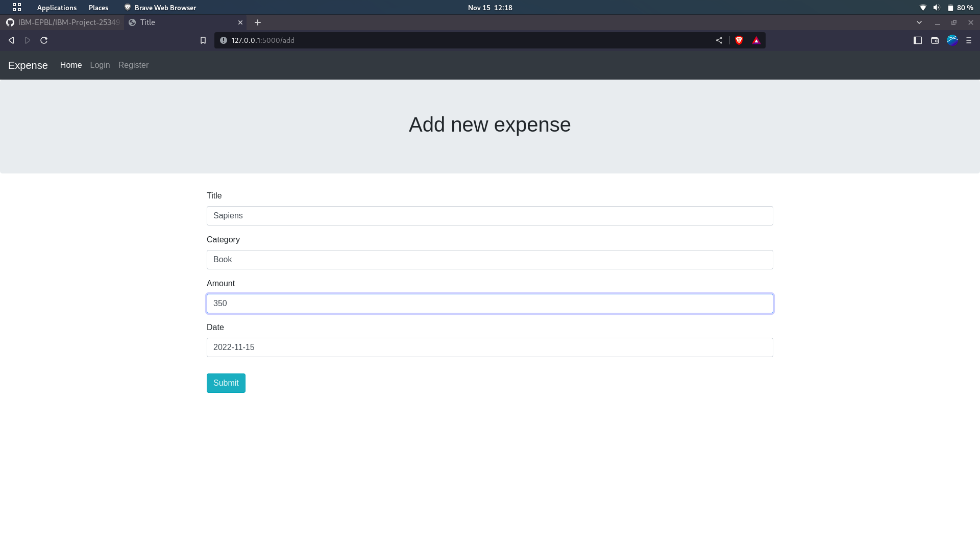Open the Brave Shields panel
Screen dimensions: 980x551
point(739,40)
